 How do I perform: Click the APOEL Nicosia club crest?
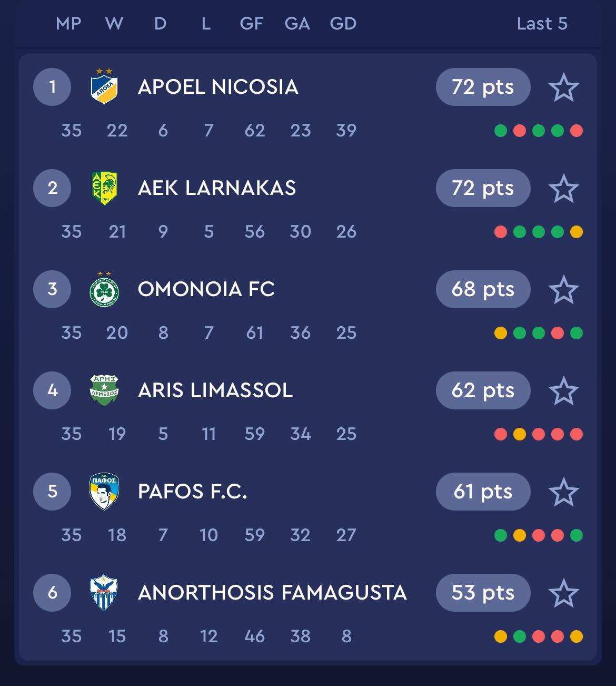coord(104,86)
